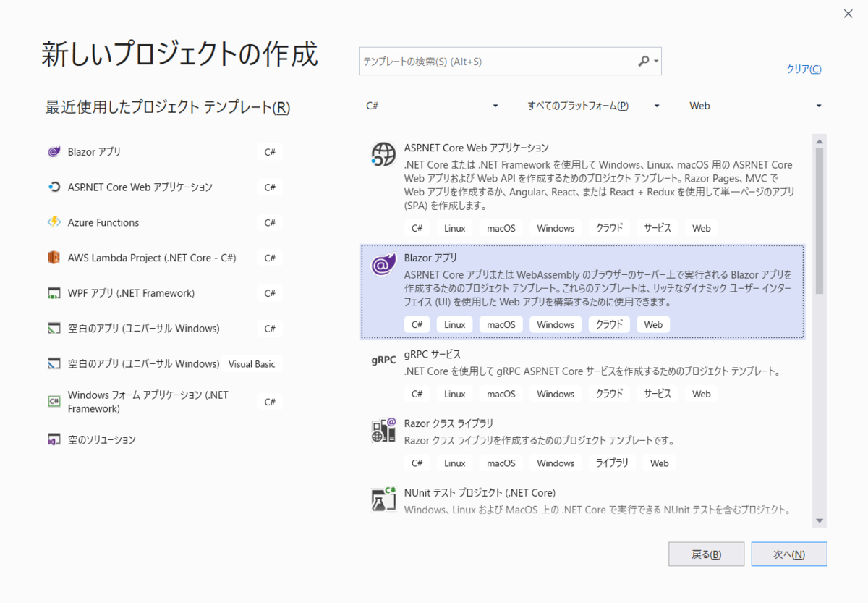Click the C# blank Universal Windows app icon

click(x=54, y=329)
